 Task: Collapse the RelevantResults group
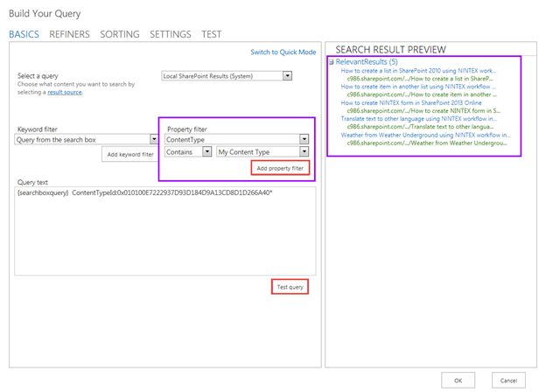tap(332, 62)
